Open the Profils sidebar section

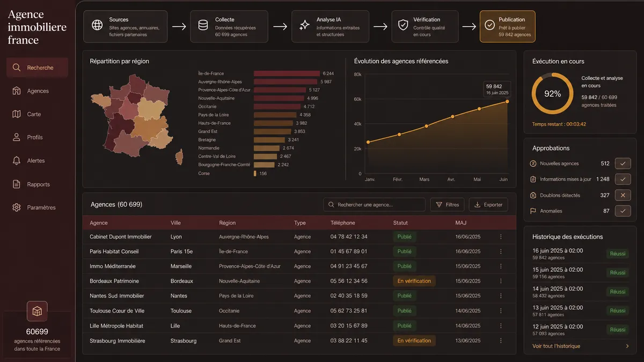[37, 137]
